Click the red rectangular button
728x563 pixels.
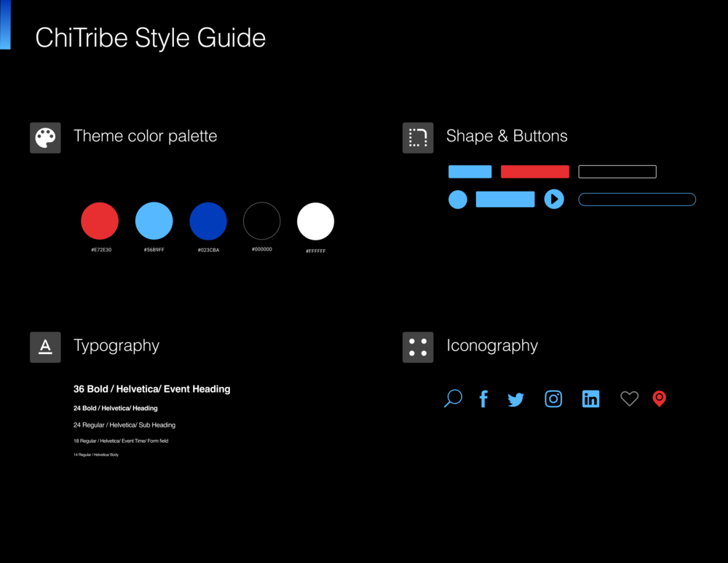point(535,172)
